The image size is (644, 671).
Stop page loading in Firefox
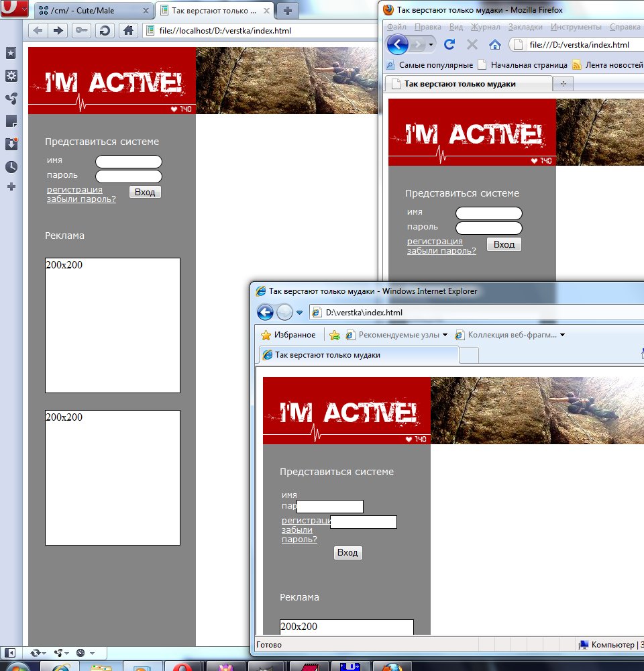[x=472, y=44]
